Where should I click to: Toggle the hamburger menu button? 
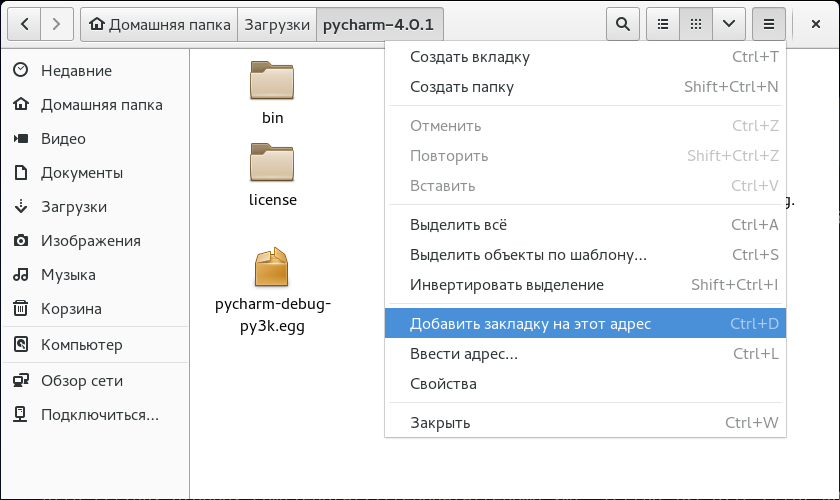[x=769, y=23]
